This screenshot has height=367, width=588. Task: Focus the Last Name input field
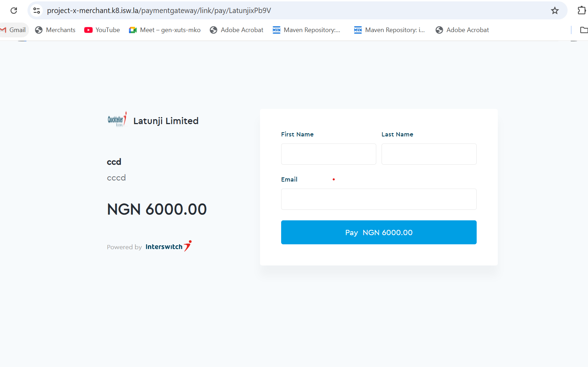[x=429, y=154]
